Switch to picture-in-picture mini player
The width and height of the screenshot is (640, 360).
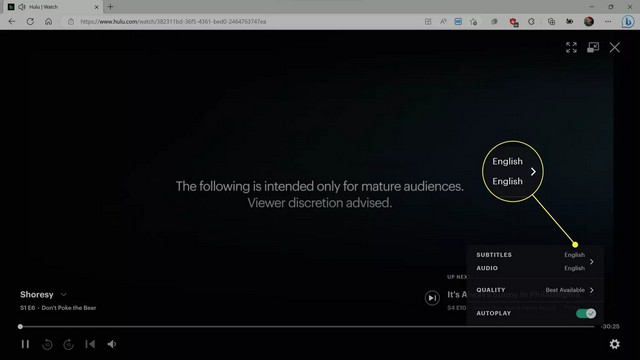pos(593,47)
